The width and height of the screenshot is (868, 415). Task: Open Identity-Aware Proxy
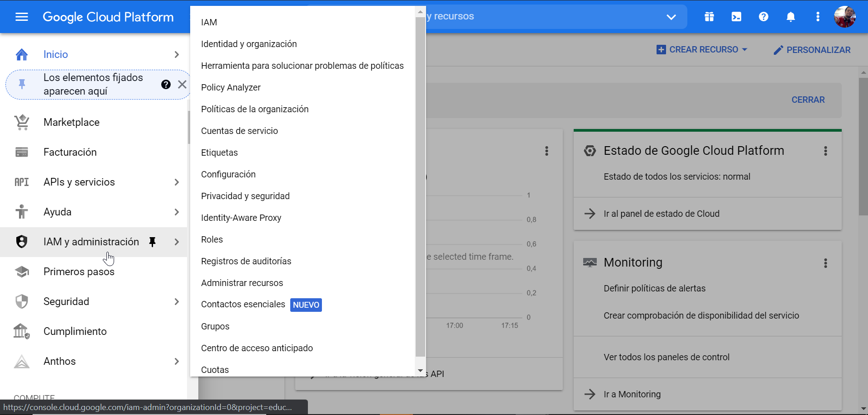click(x=302, y=218)
